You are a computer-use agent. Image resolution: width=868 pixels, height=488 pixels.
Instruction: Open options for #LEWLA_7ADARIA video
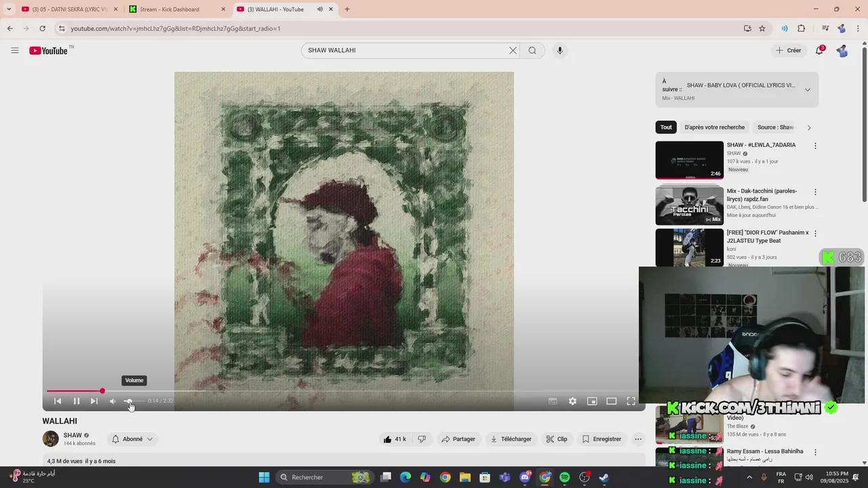tap(815, 146)
